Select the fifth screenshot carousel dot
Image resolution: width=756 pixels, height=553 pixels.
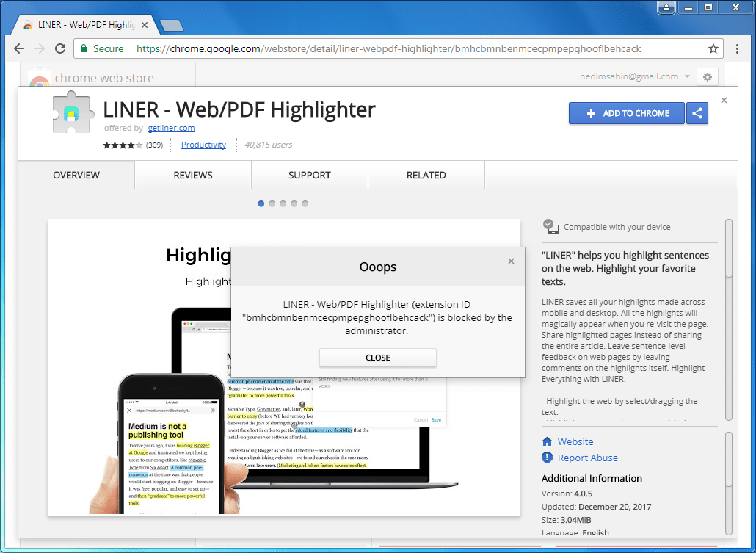(x=305, y=203)
